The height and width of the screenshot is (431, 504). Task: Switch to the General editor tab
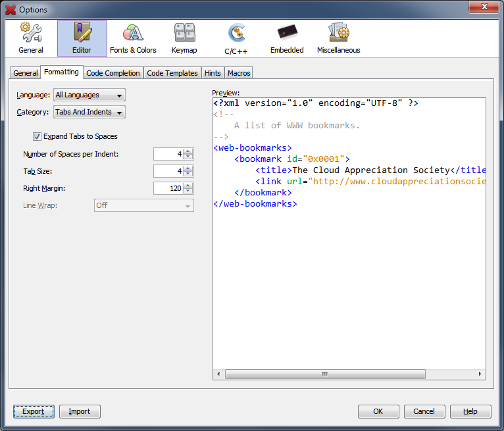pyautogui.click(x=26, y=73)
